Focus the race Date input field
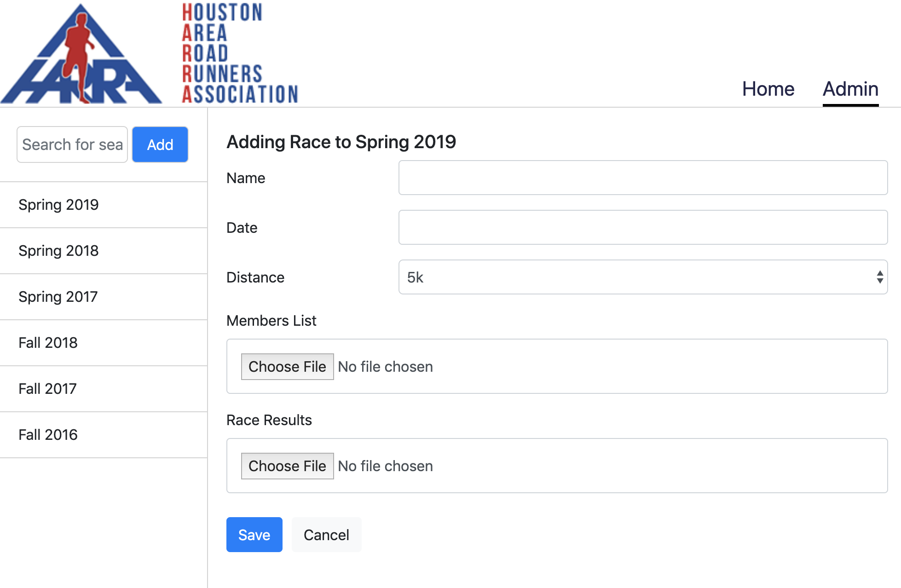Image resolution: width=901 pixels, height=588 pixels. point(643,227)
